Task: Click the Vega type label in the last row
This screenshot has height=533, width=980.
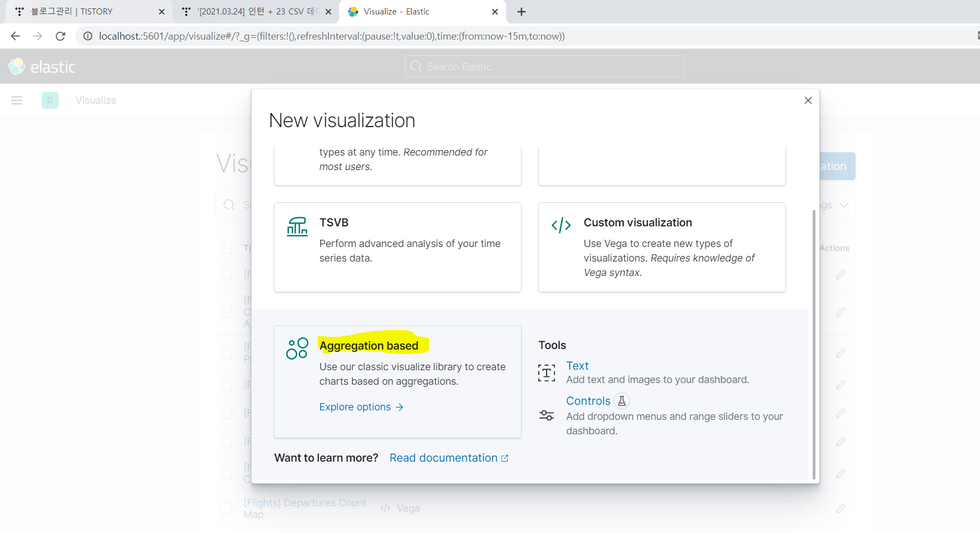Action: coord(408,508)
